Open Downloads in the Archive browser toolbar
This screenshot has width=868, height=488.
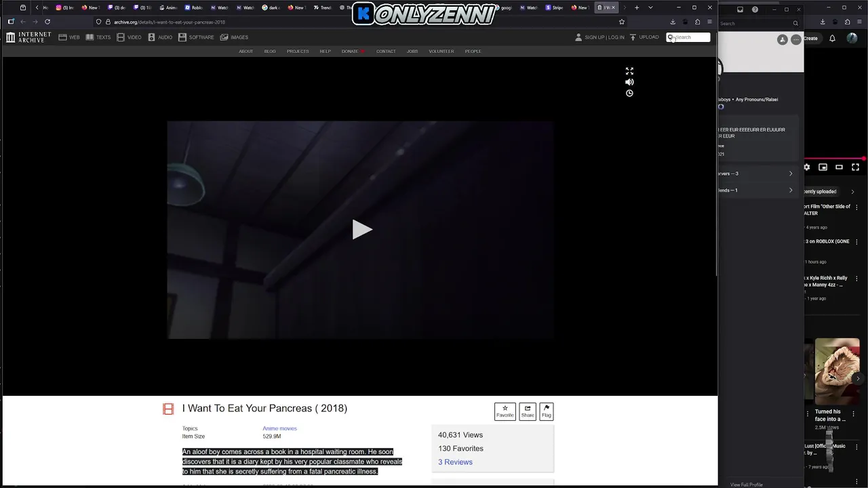[x=673, y=22]
